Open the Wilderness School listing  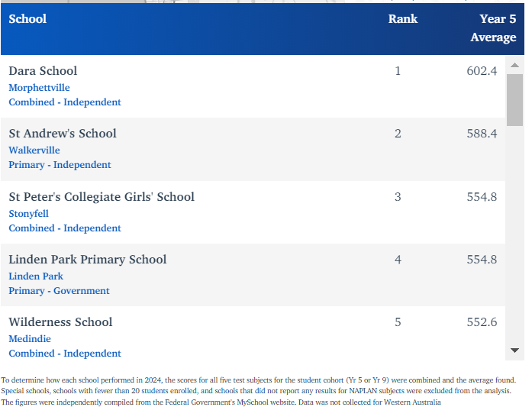coord(60,322)
